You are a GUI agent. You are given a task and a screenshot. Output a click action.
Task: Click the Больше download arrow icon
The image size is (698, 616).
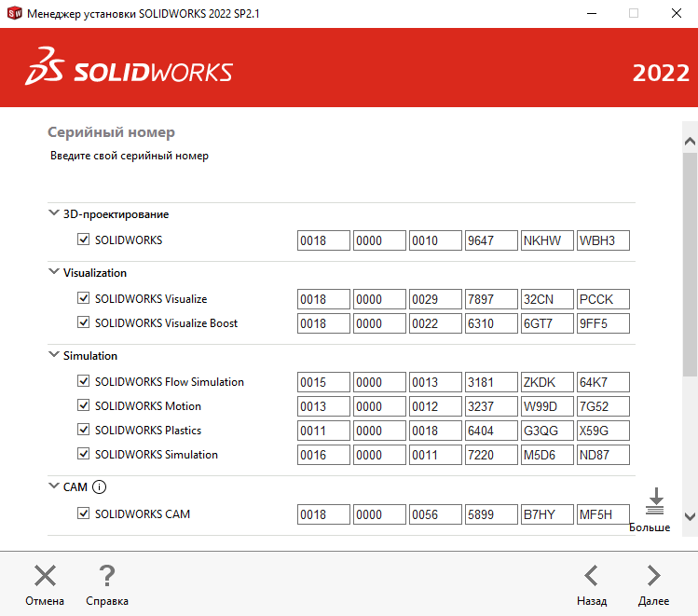pyautogui.click(x=655, y=501)
